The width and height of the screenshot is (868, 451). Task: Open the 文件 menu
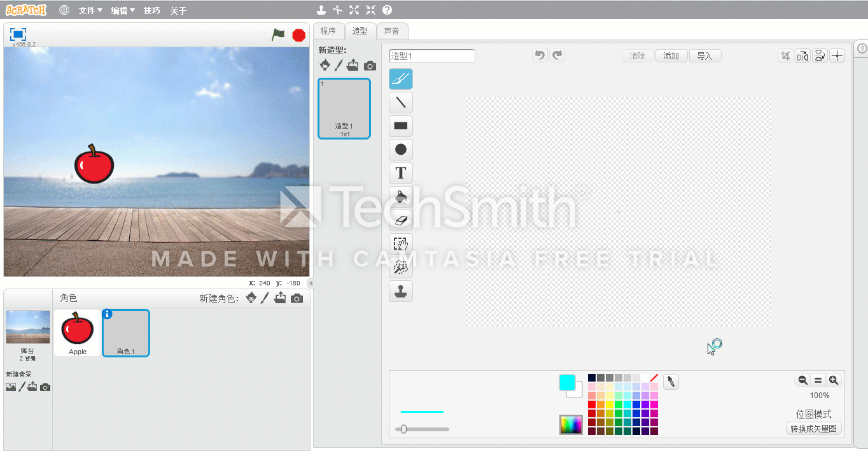coord(90,10)
